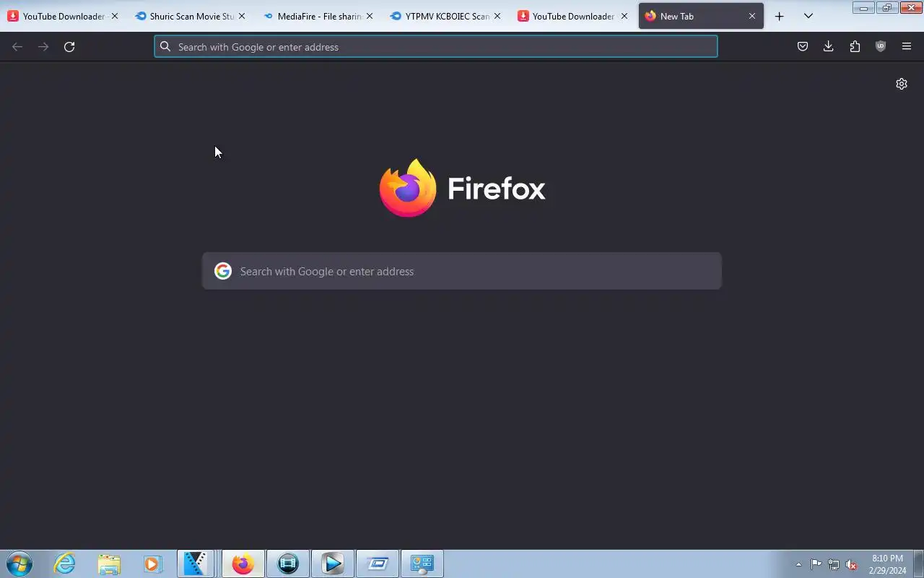
Task: Open Action Center flag in tray
Action: tap(816, 564)
